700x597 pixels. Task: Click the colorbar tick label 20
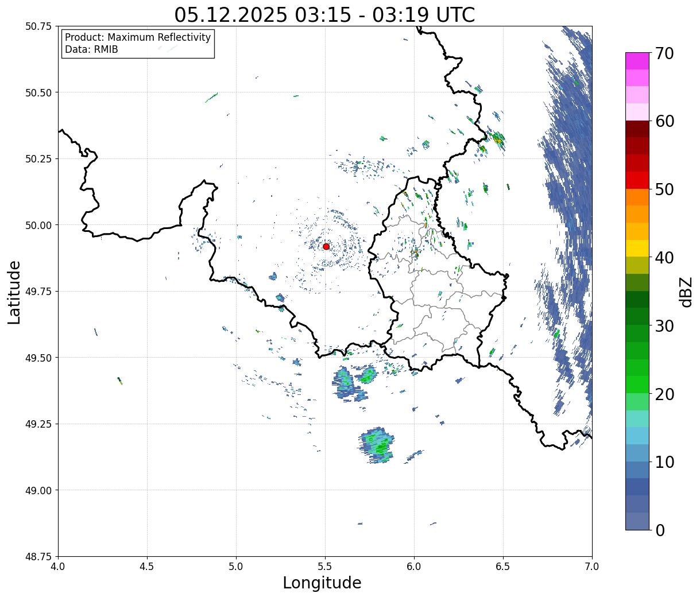pyautogui.click(x=664, y=394)
